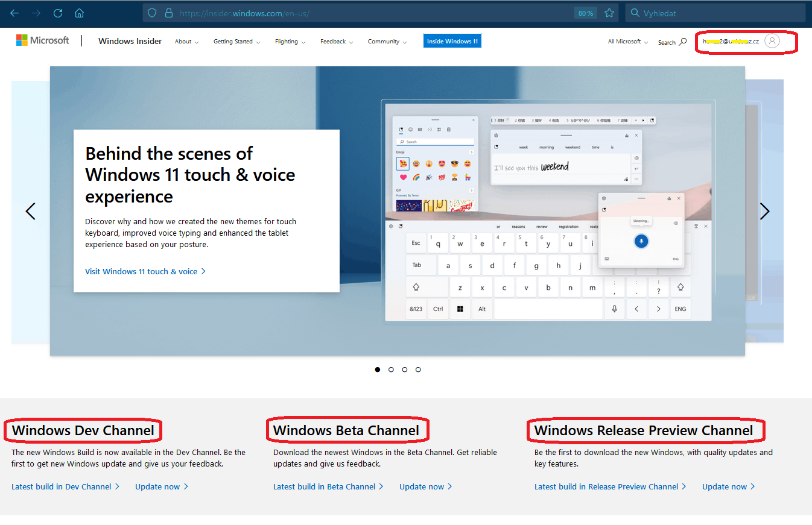Expand the Flighting menu

(290, 42)
